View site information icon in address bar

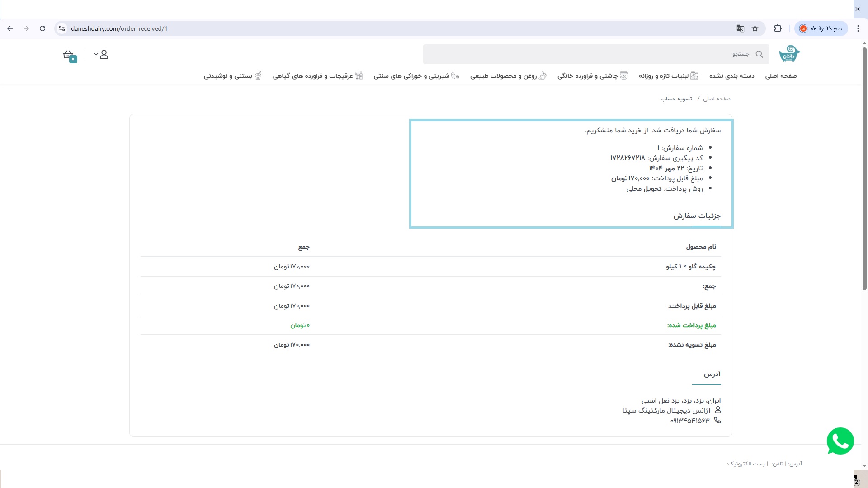[62, 28]
